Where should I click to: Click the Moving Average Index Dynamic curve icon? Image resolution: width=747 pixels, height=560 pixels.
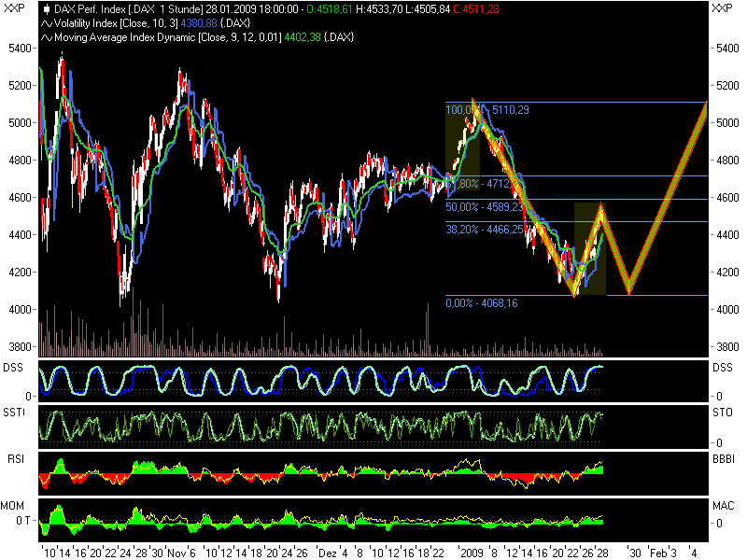click(45, 39)
